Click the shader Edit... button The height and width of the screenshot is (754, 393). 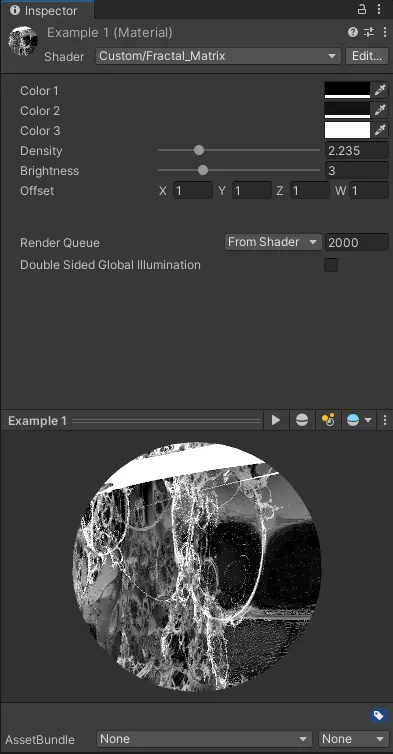click(367, 56)
